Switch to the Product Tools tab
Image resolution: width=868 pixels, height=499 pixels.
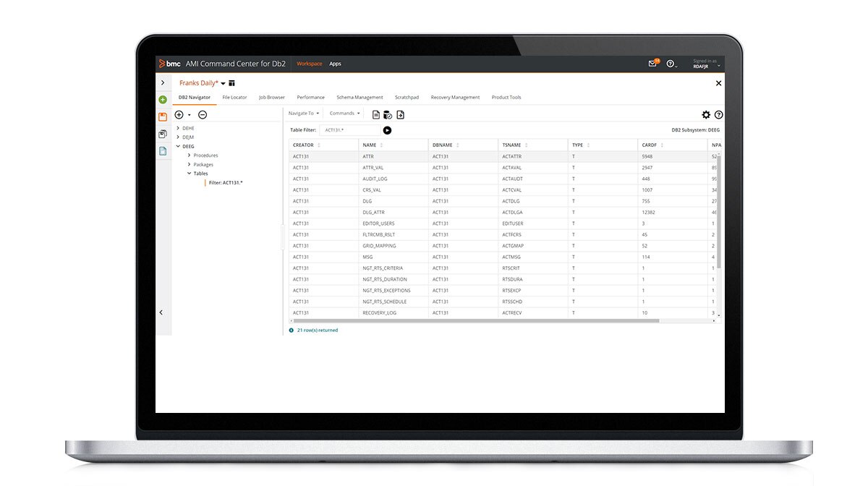coord(506,97)
